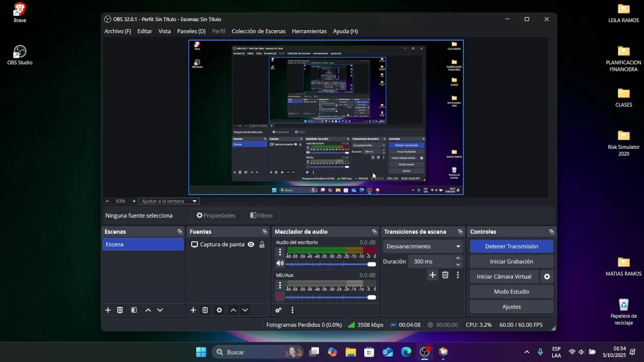
Task: Click Iniciar Cámara Virtual button
Action: (x=504, y=277)
